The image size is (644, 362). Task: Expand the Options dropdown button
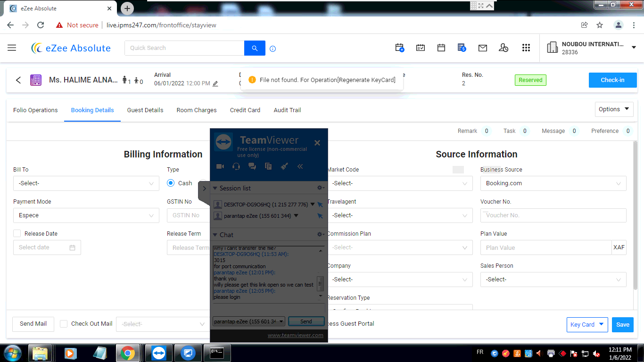[614, 109]
